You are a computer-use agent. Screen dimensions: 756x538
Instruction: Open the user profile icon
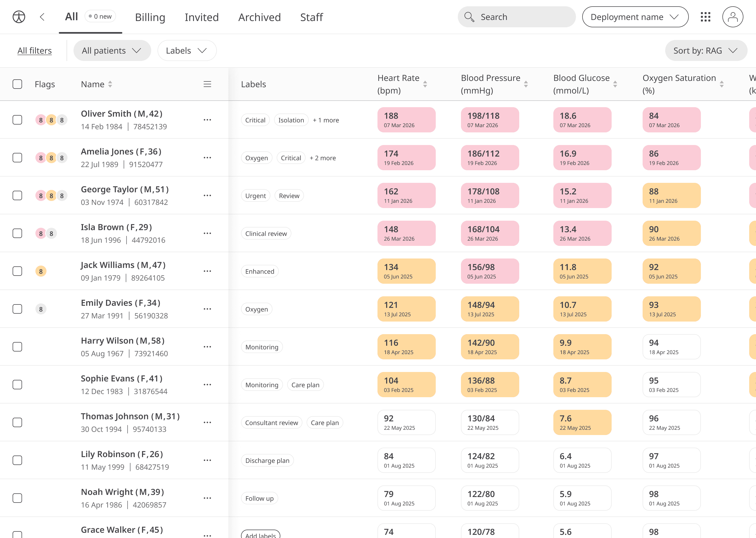point(732,17)
